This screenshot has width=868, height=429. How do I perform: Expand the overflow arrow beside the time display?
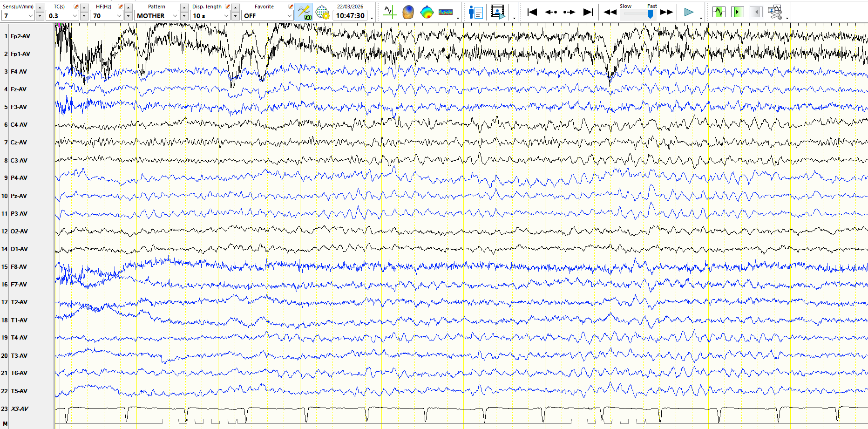[x=372, y=18]
